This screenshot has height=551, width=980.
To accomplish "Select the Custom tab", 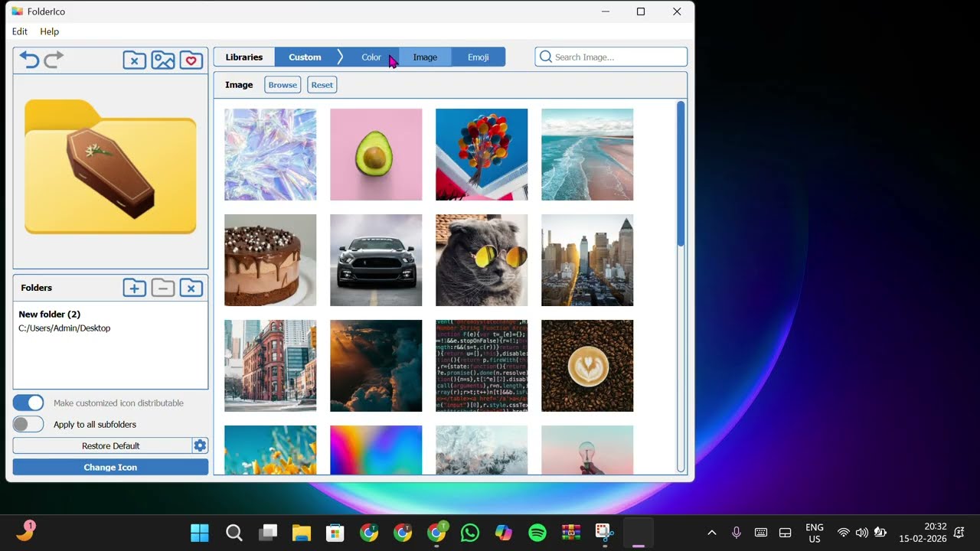I will 305,57.
